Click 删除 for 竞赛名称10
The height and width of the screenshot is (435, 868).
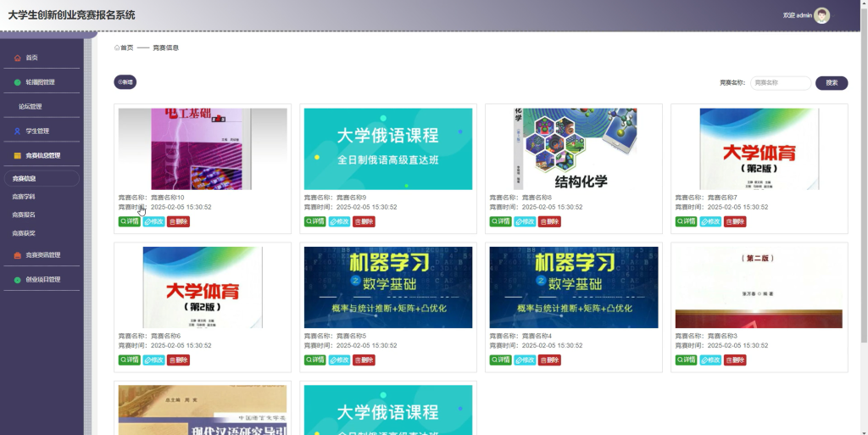178,221
